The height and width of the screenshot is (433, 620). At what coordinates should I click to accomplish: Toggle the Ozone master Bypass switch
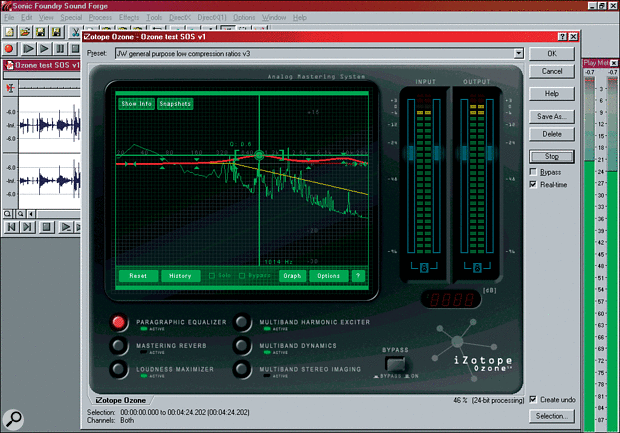click(x=395, y=363)
